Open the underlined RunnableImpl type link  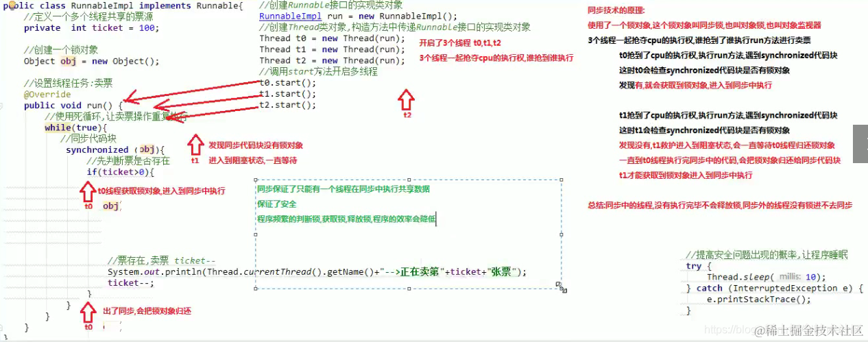pos(289,16)
